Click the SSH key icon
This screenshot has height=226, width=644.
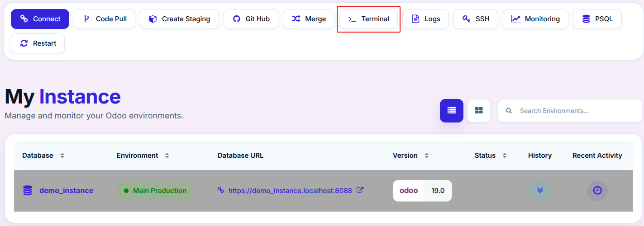[467, 19]
